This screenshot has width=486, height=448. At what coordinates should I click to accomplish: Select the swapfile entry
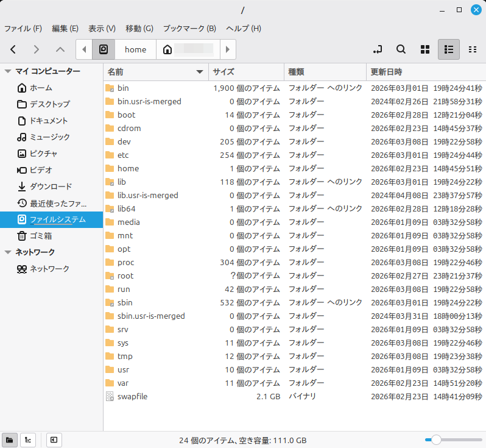(132, 396)
